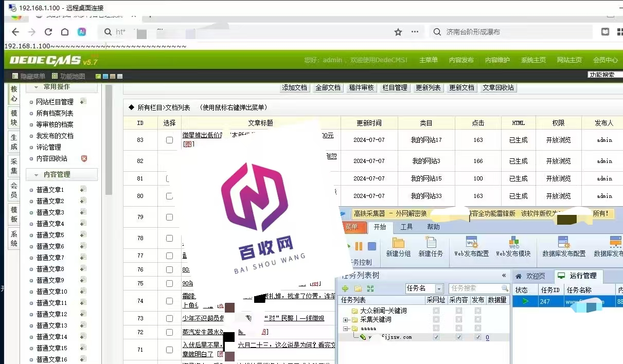Click the 隐藏菜单 hide menu icon
623x364 pixels.
click(x=15, y=76)
